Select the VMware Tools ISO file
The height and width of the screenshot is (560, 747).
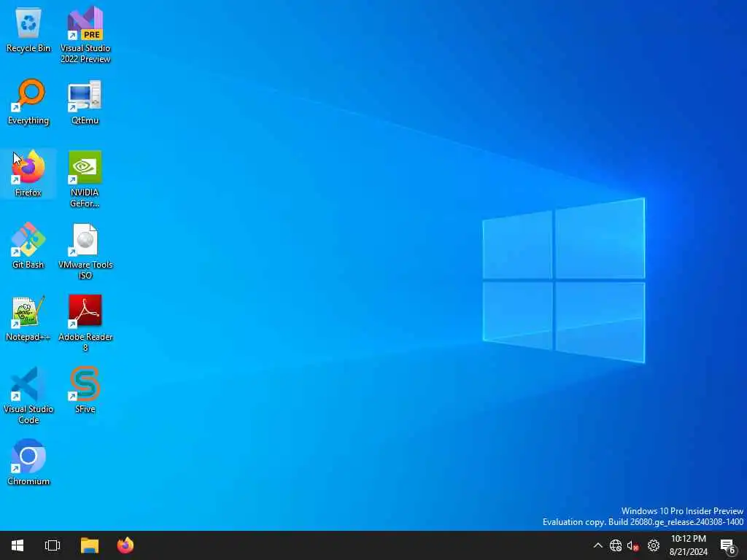(x=85, y=252)
